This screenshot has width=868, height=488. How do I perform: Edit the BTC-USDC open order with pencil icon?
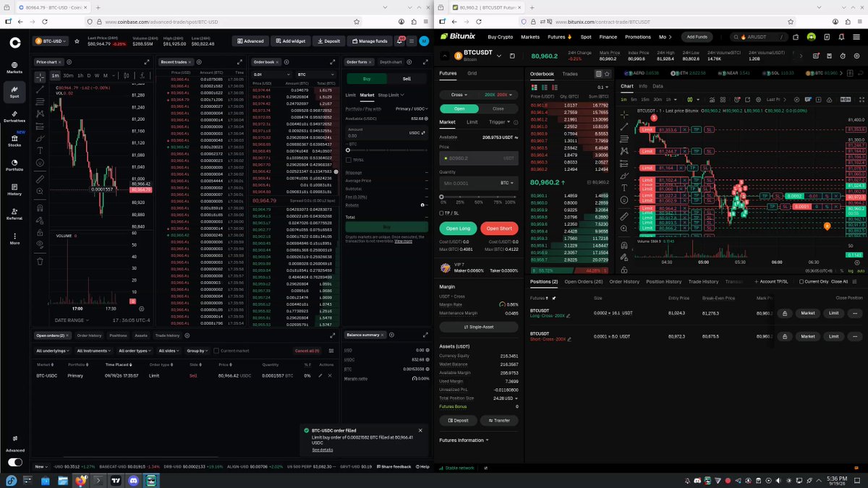point(320,376)
